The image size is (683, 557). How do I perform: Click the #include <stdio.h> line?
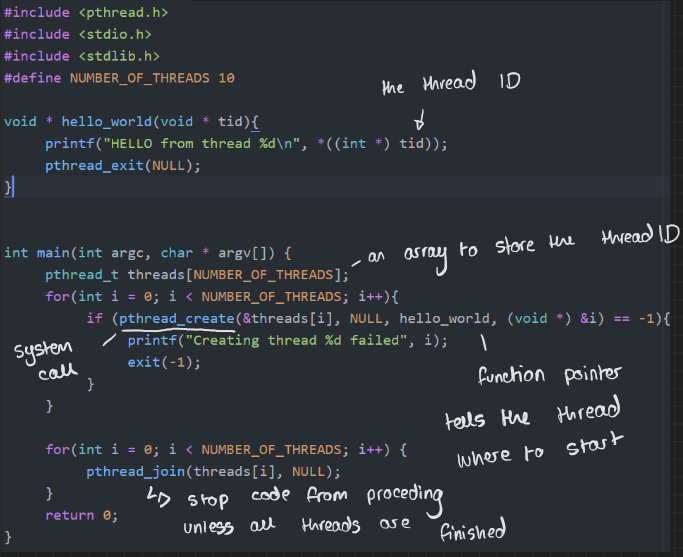pos(78,34)
